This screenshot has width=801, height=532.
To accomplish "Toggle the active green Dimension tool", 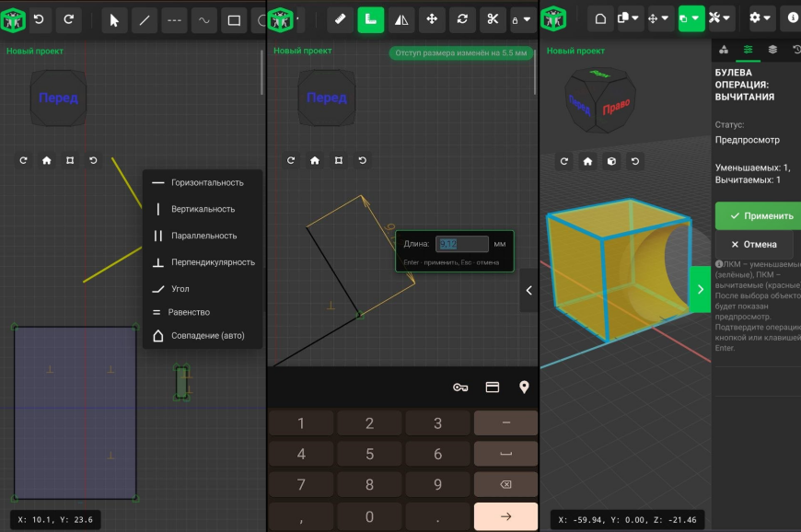I will click(x=371, y=20).
